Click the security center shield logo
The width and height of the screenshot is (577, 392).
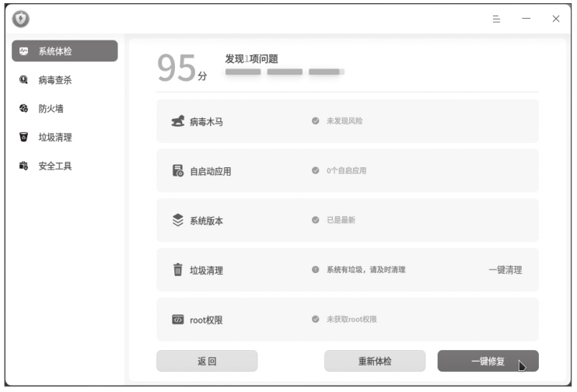(21, 19)
